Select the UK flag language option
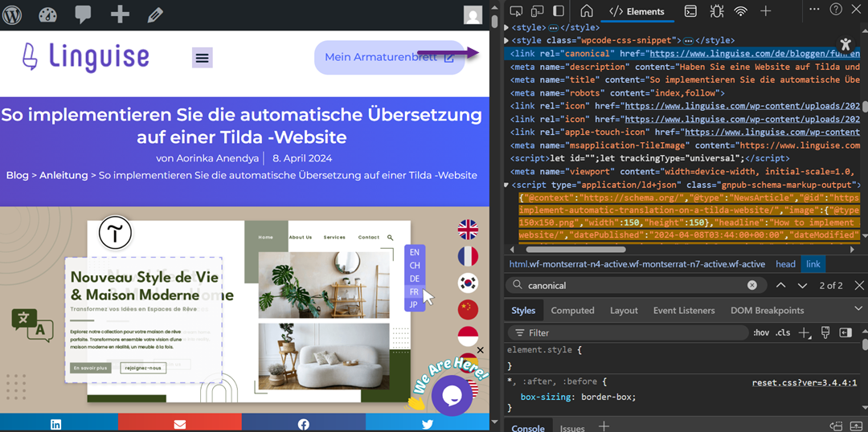This screenshot has height=432, width=868. 468,230
